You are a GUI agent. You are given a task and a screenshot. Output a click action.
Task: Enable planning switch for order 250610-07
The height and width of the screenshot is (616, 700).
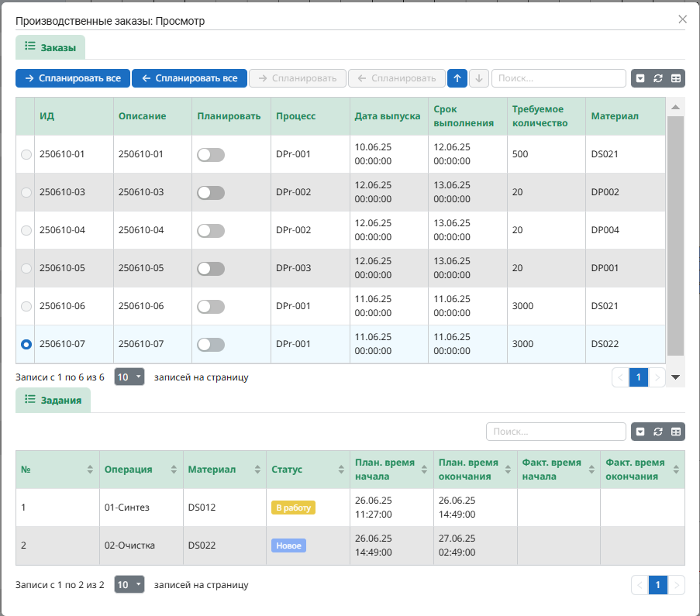(210, 345)
